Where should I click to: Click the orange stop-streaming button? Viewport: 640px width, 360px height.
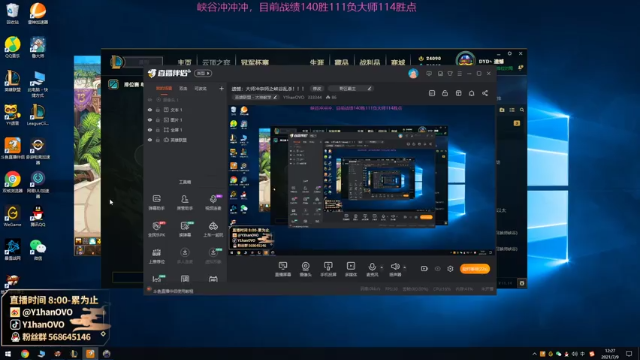point(474,269)
